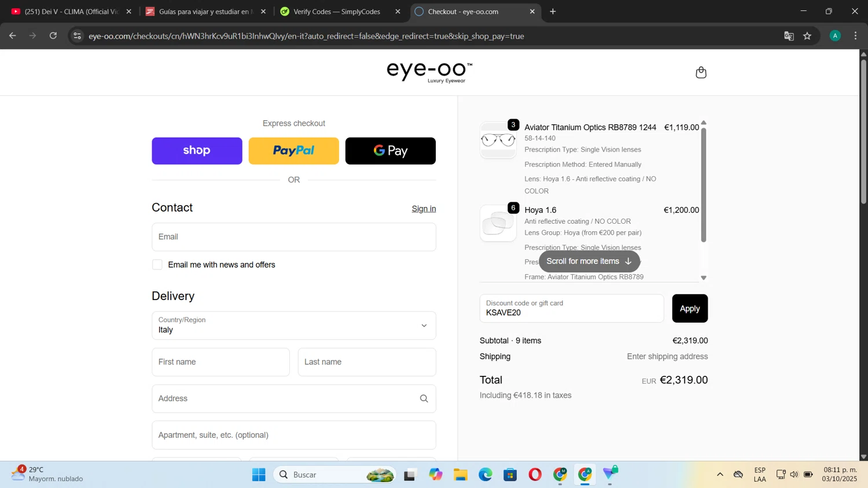Close the Verify Codes — SimplyCodes tab

398,12
